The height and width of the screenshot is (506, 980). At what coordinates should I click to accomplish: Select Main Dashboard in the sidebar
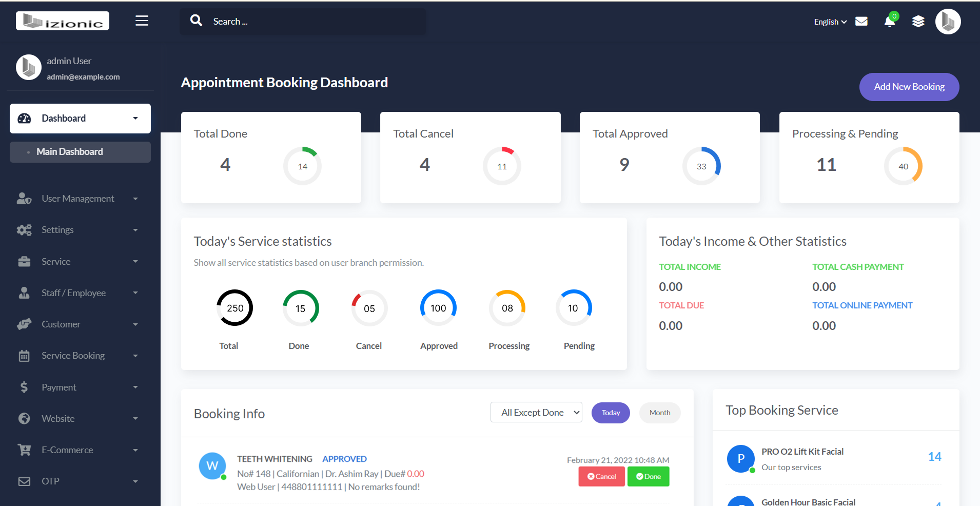(69, 151)
